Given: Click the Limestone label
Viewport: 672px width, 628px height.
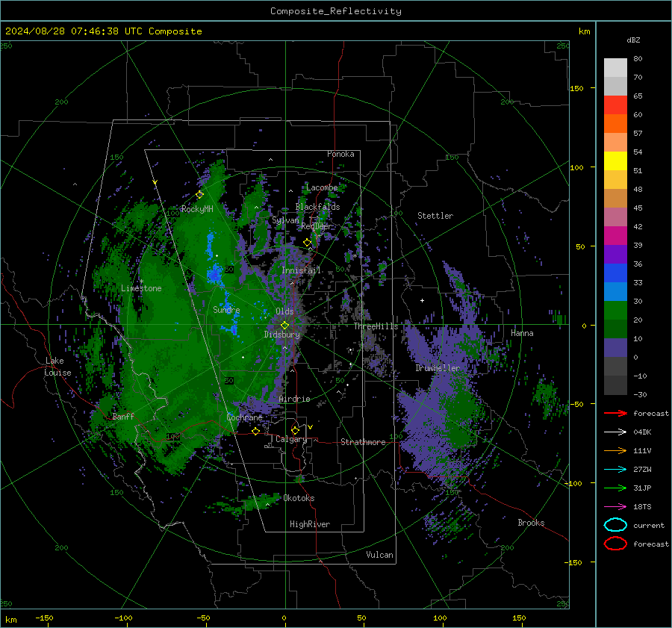Looking at the screenshot, I should (141, 288).
